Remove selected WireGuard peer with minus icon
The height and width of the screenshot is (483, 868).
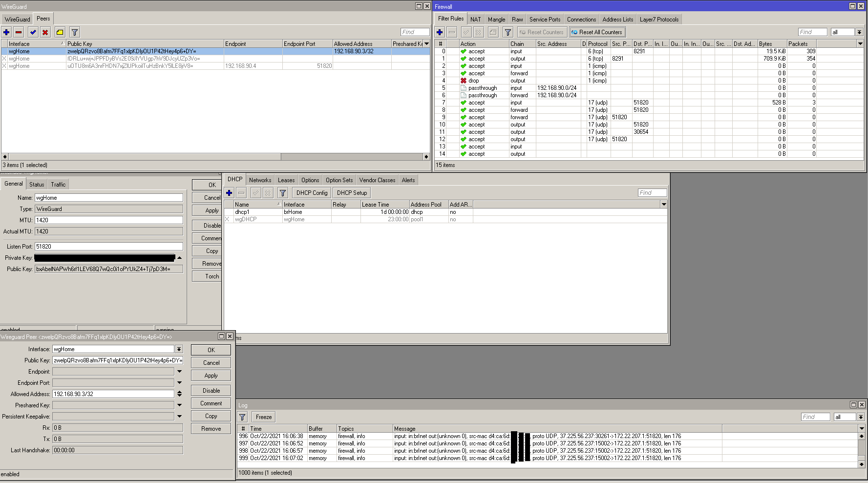tap(19, 32)
